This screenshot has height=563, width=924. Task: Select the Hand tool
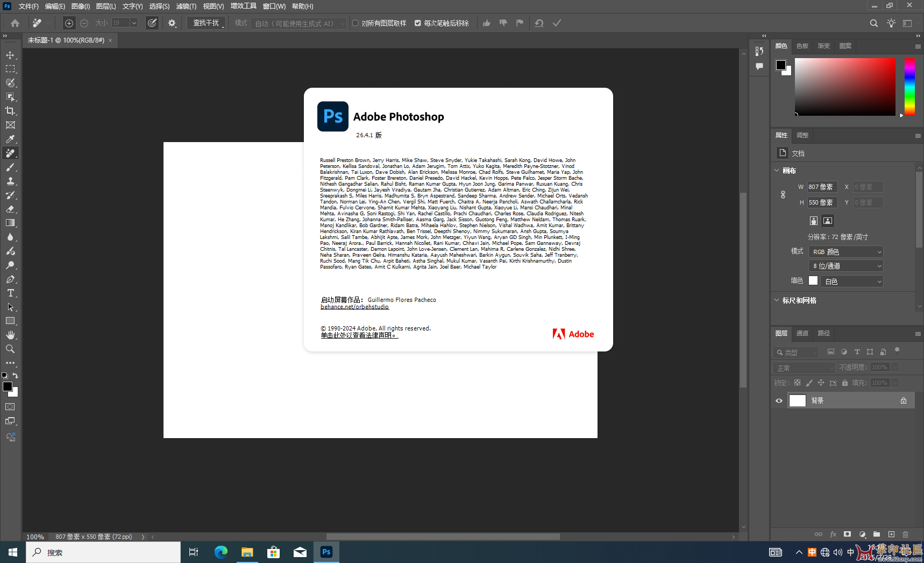pyautogui.click(x=10, y=335)
